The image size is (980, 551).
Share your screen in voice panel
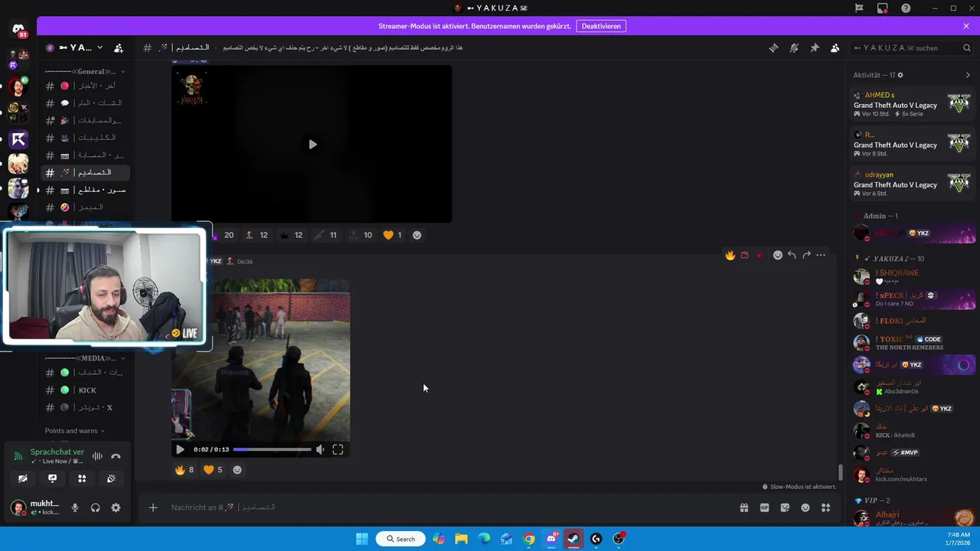click(52, 478)
